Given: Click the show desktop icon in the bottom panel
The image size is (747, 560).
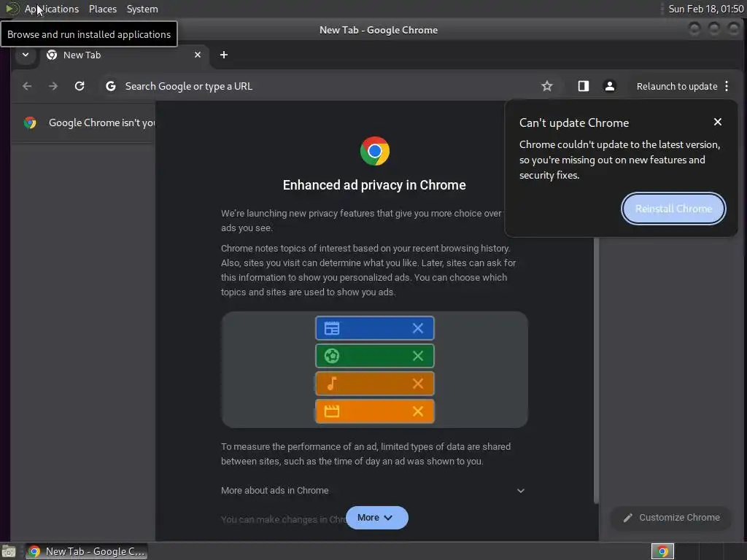Looking at the screenshot, I should pos(9,551).
